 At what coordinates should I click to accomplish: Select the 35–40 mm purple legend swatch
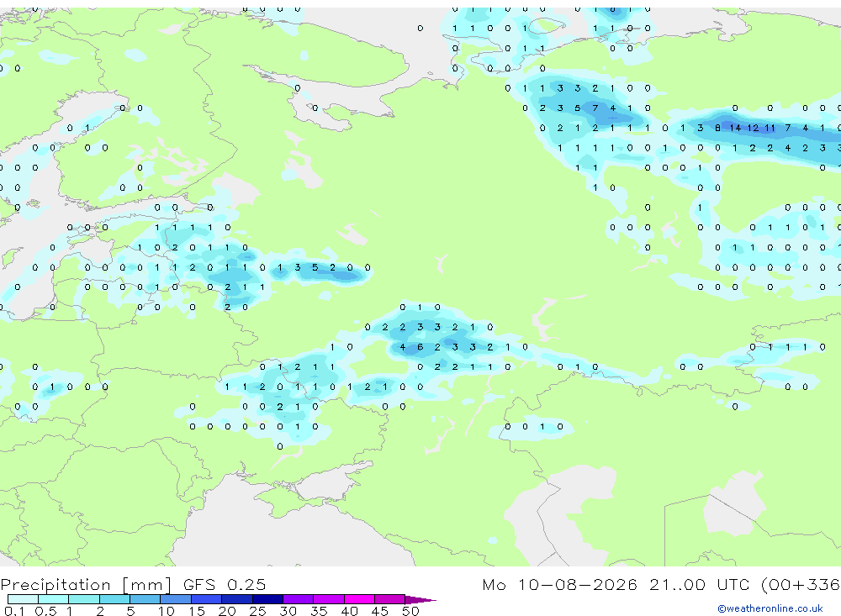click(x=329, y=599)
